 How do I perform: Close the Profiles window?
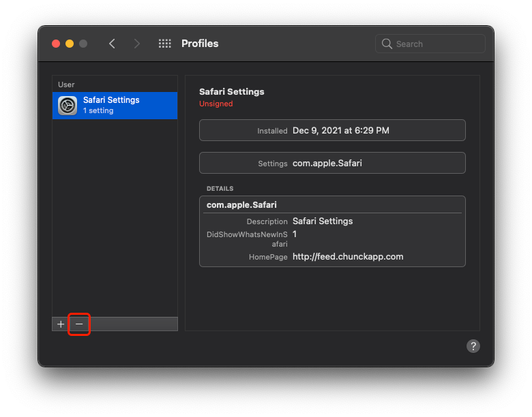point(56,44)
